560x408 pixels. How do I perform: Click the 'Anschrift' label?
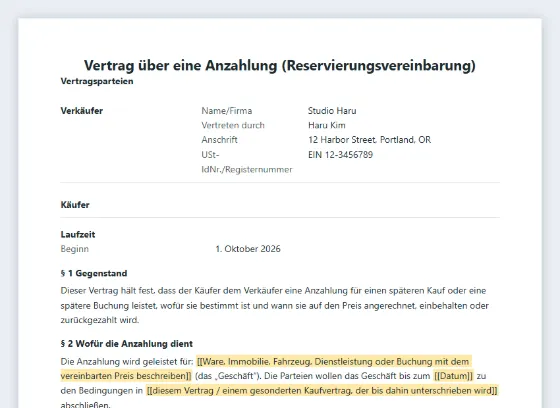pyautogui.click(x=219, y=140)
